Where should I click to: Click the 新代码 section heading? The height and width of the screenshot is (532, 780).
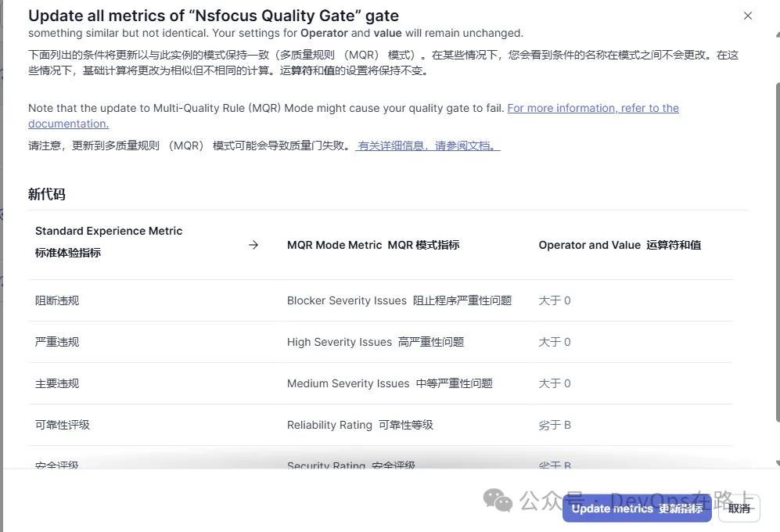[47, 194]
